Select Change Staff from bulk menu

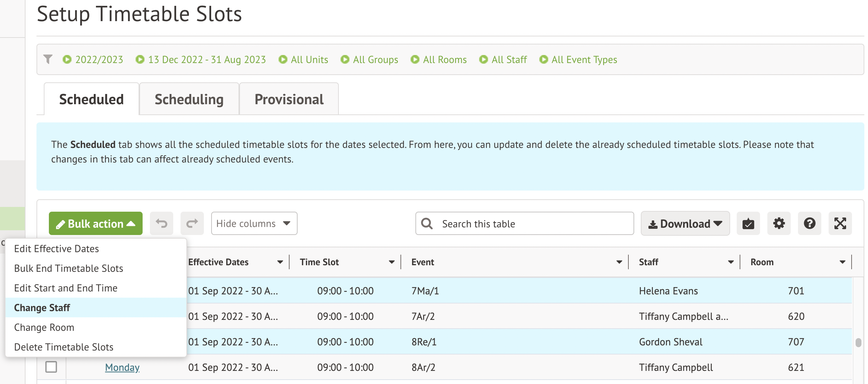[x=42, y=307]
